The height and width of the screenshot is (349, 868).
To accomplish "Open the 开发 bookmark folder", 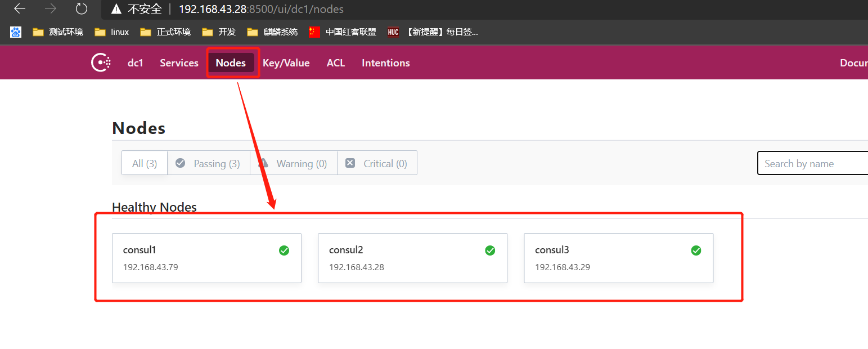I will click(219, 32).
